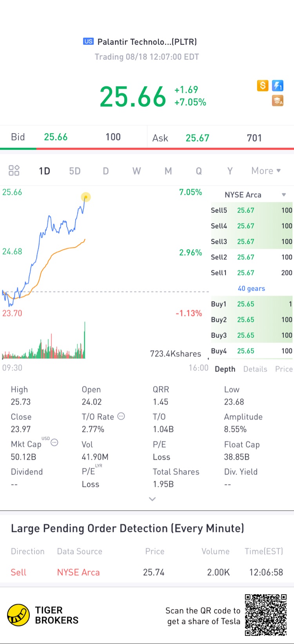294x644 pixels.
Task: Tap the Tiger Brokers logo
Action: (43, 615)
